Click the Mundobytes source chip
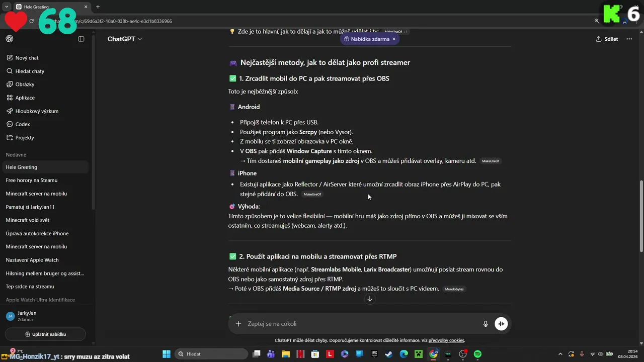Screen dimensions: 644x362 [454, 289]
